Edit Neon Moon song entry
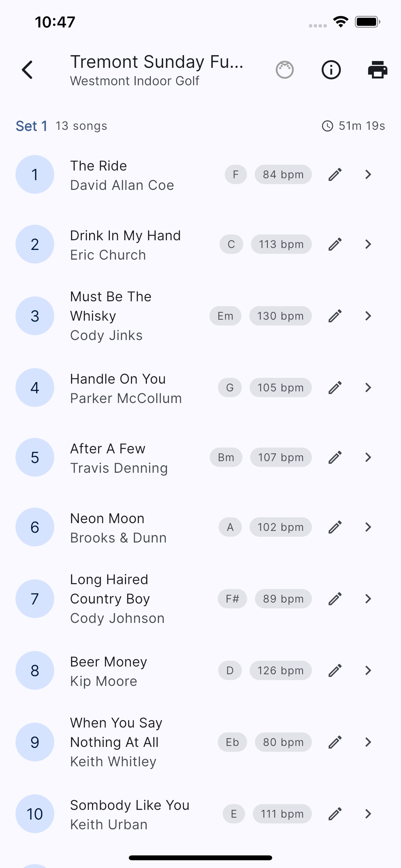The height and width of the screenshot is (868, 401). [x=335, y=527]
